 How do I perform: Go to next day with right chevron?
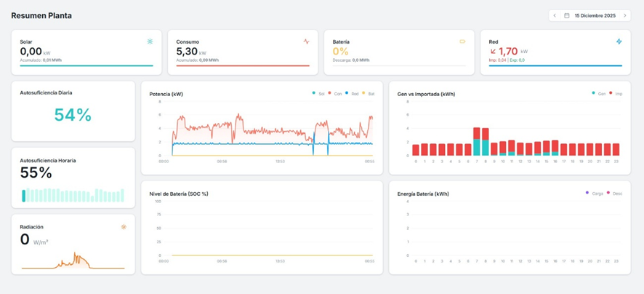(624, 15)
